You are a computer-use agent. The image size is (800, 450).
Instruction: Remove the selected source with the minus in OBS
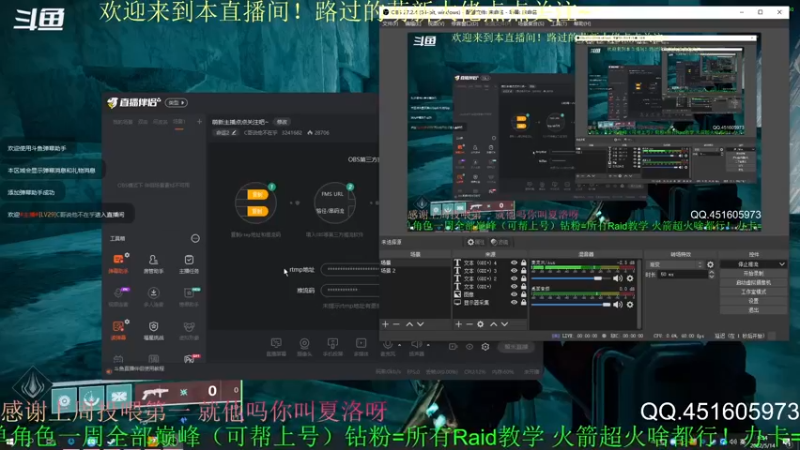pyautogui.click(x=469, y=324)
